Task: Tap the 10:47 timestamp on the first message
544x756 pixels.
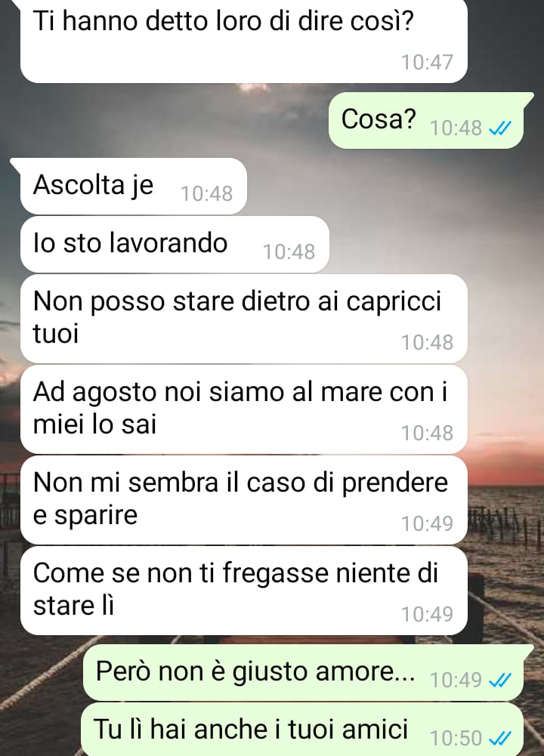Action: [428, 62]
